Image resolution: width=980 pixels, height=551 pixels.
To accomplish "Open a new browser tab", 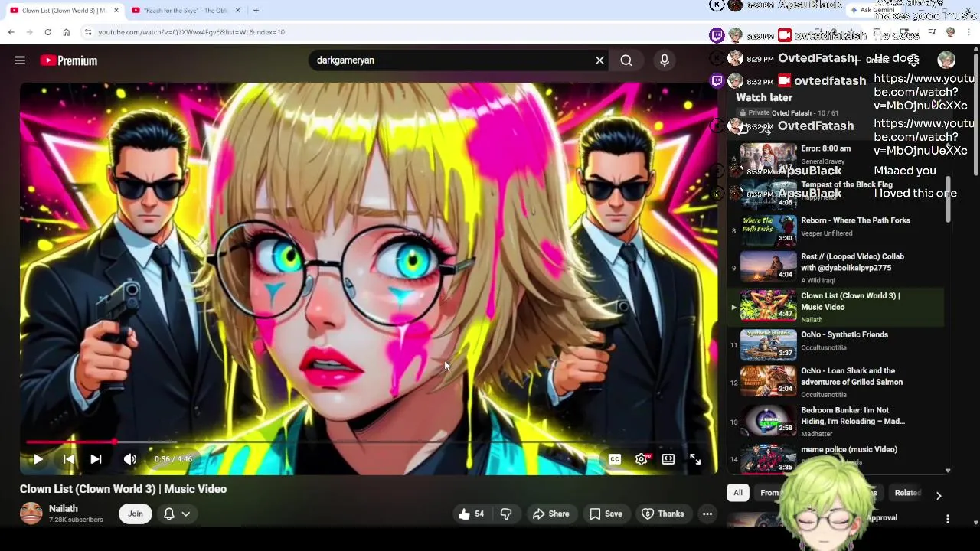I will tap(256, 11).
